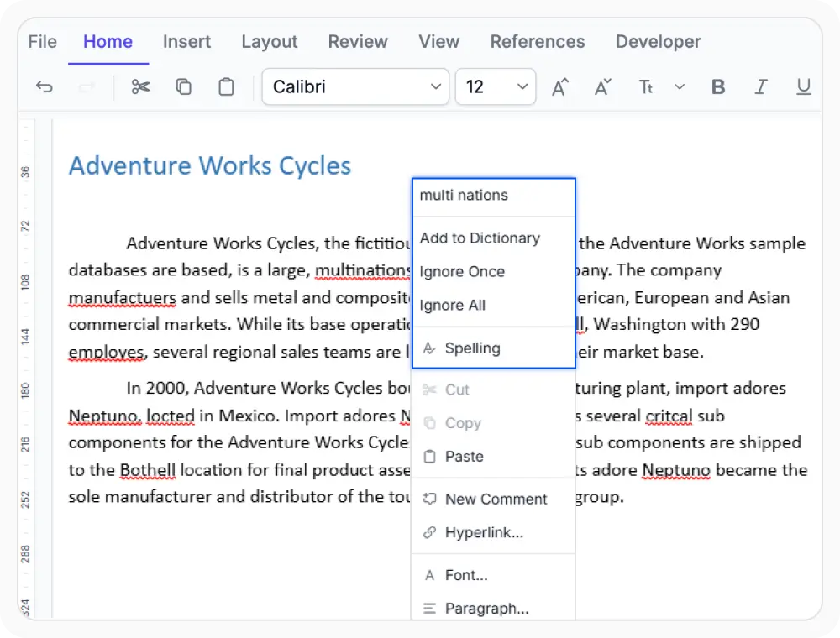Click the Copy icon in the toolbar
840x638 pixels.
pyautogui.click(x=184, y=86)
